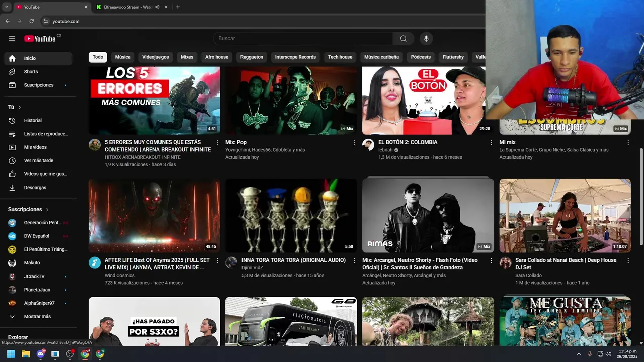Click the YouTube logo
644x362 pixels.
40,39
